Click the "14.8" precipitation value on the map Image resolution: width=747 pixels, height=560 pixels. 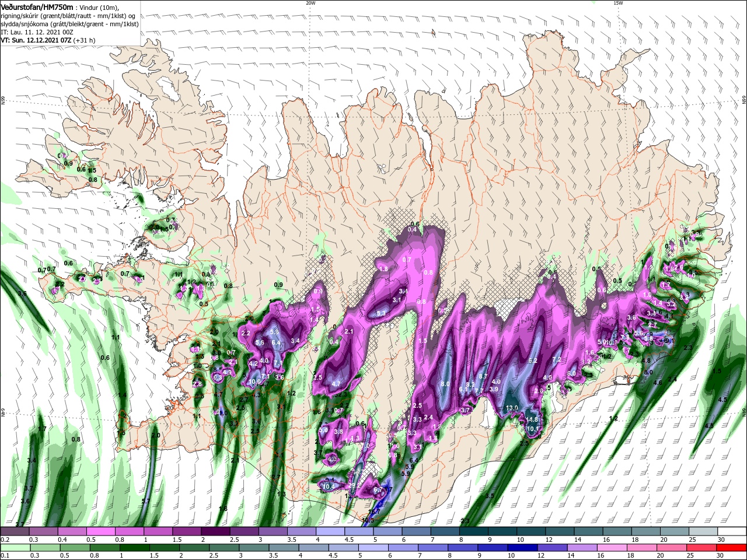531,419
